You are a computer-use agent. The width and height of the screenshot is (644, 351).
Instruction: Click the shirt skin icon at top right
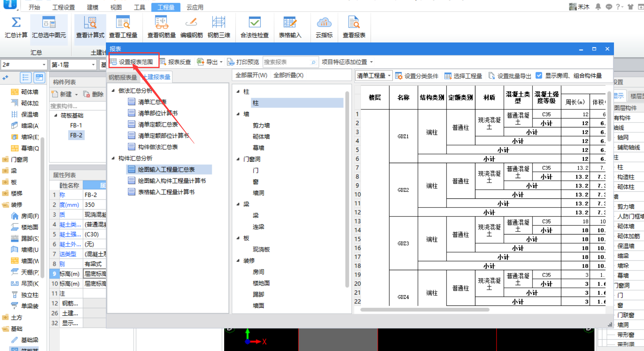point(630,6)
